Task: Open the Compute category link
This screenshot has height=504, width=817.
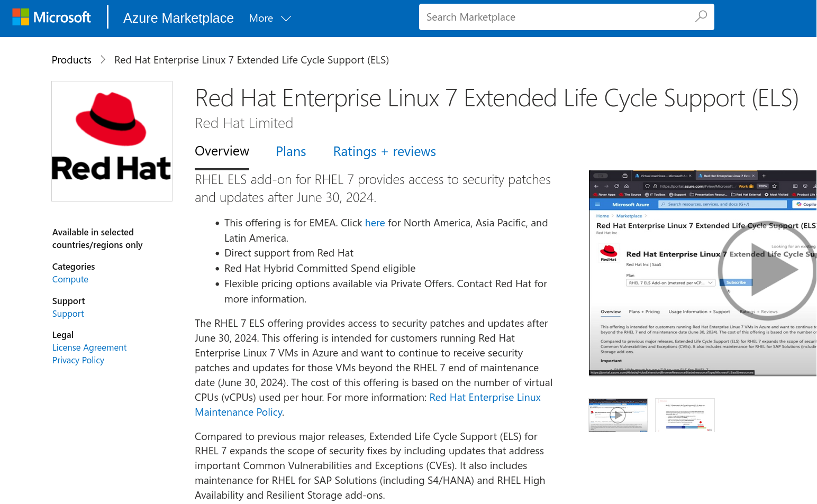Action: point(70,279)
